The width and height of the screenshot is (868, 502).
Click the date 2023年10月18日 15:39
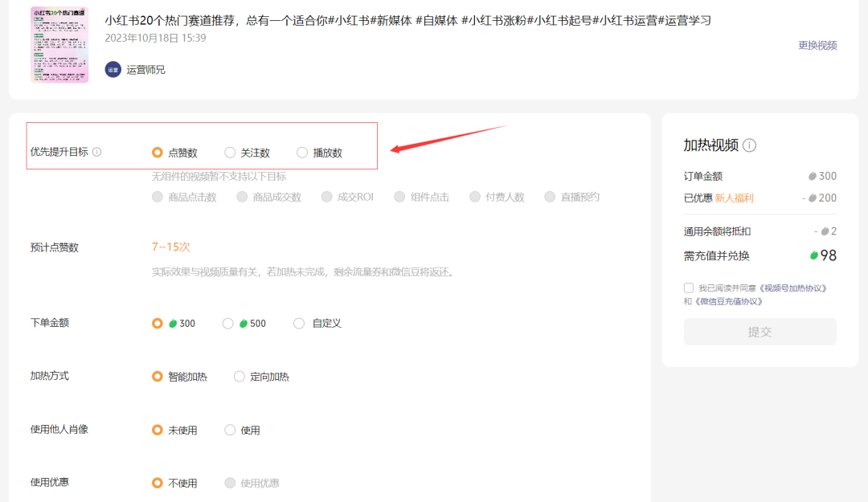pos(156,39)
